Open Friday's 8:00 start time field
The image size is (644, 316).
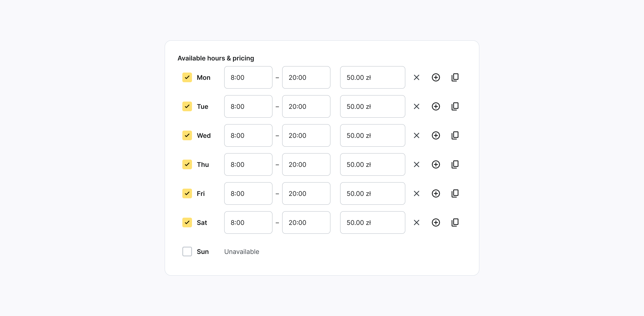pos(248,193)
